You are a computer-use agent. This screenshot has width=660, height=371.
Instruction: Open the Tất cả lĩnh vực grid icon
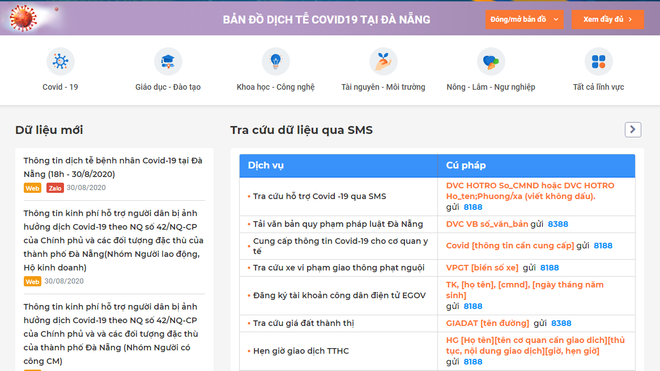pos(599,61)
